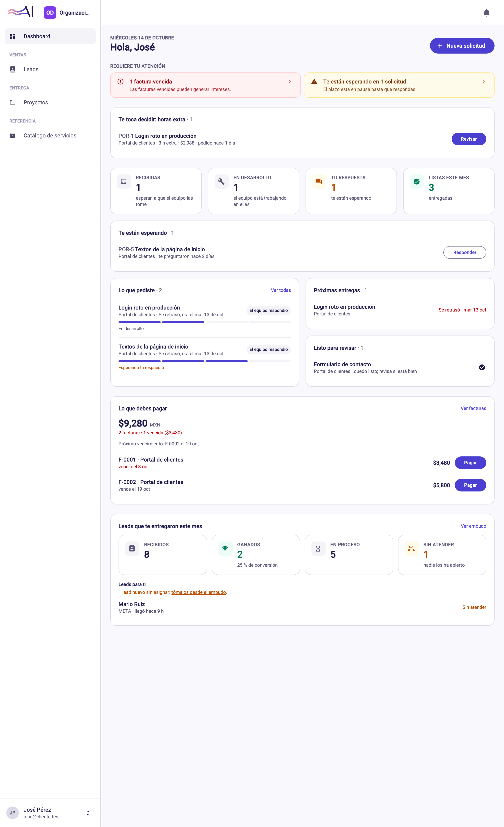Click the hourglass icon on En proceso card
This screenshot has width=504, height=827.
[318, 548]
